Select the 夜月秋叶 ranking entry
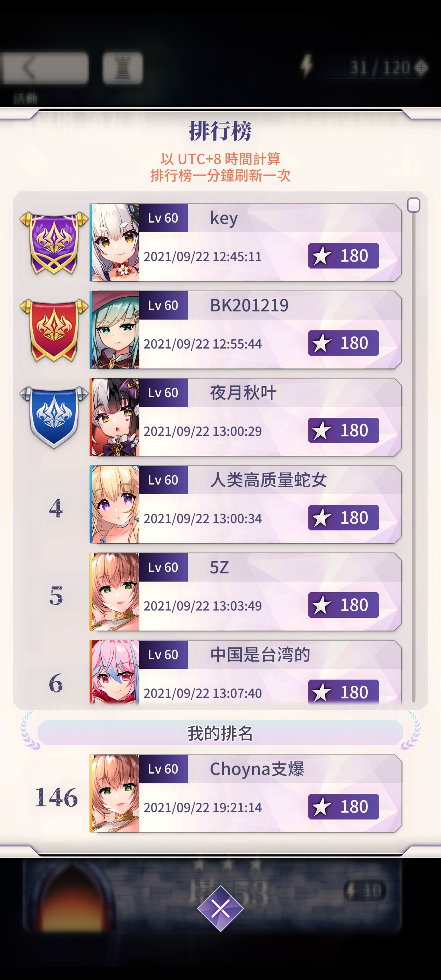Image resolution: width=441 pixels, height=980 pixels. (x=246, y=417)
